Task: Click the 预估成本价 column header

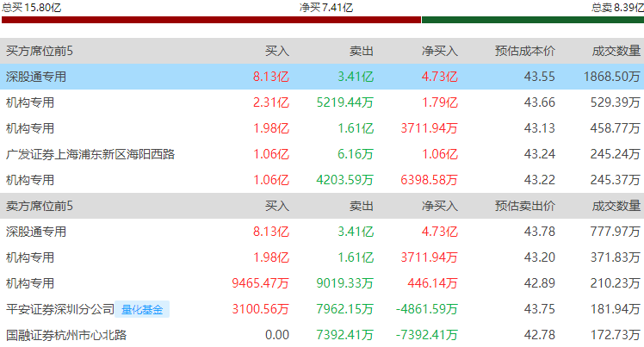Action: coord(525,51)
